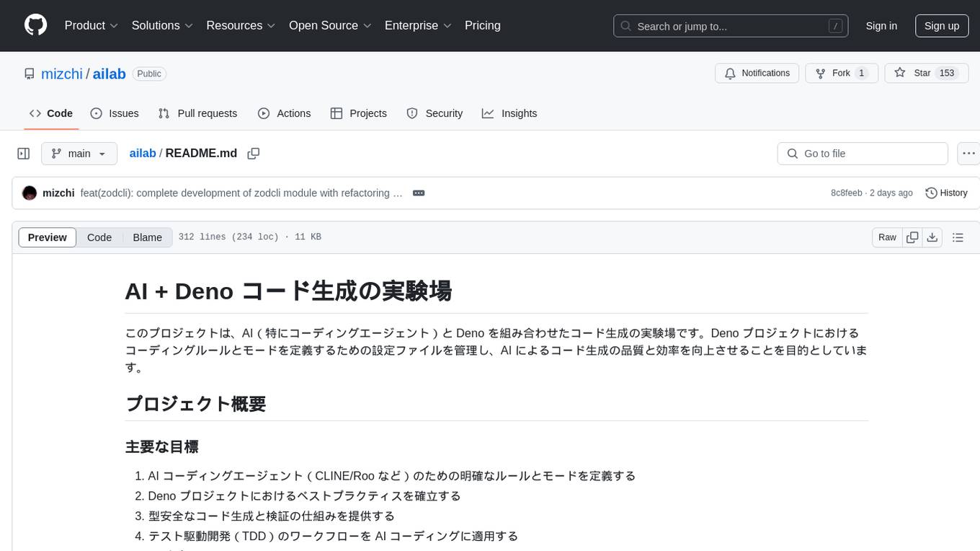Switch to the Projects tab
980x551 pixels.
click(358, 113)
